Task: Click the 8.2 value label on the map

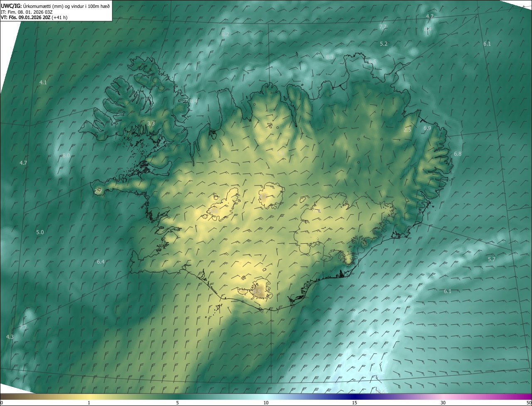Action: pos(226,34)
